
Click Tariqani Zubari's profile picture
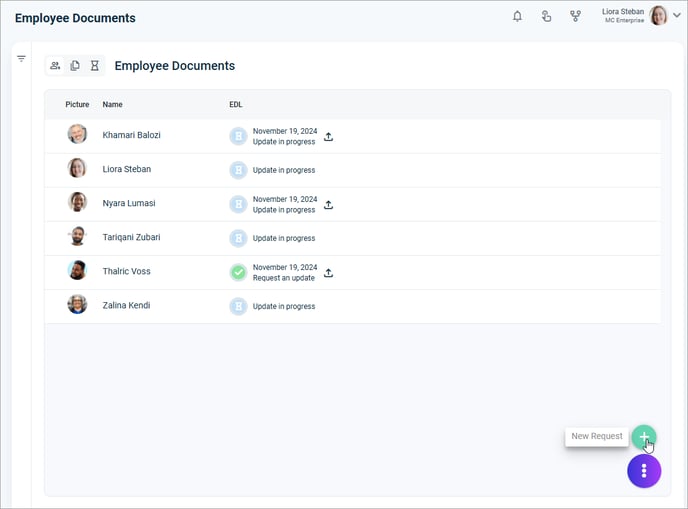pos(77,237)
